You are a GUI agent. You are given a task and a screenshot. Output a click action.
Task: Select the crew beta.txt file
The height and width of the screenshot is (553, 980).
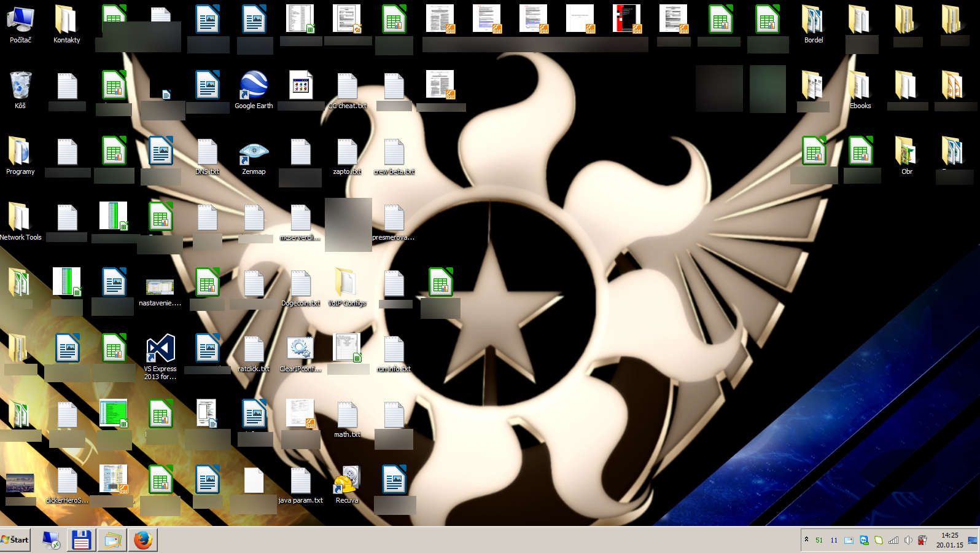(394, 155)
